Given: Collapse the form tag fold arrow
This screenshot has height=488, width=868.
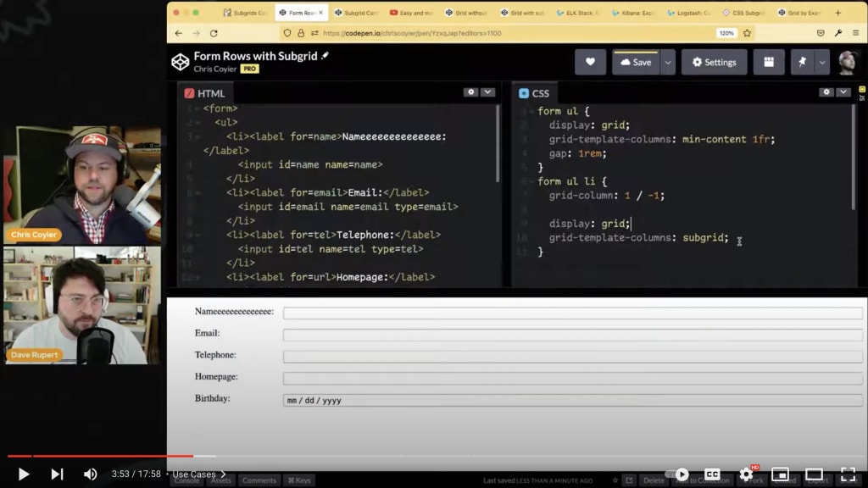Looking at the screenshot, I should tap(197, 108).
